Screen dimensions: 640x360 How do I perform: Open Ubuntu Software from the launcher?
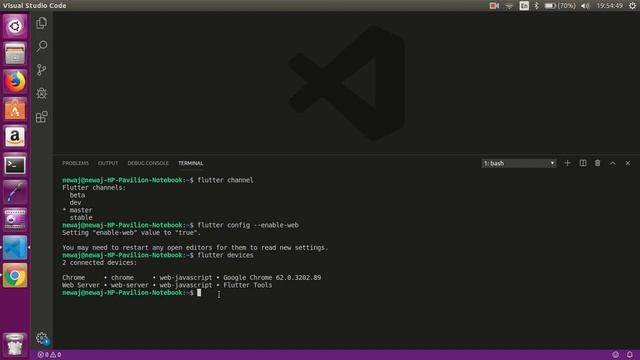(x=15, y=109)
